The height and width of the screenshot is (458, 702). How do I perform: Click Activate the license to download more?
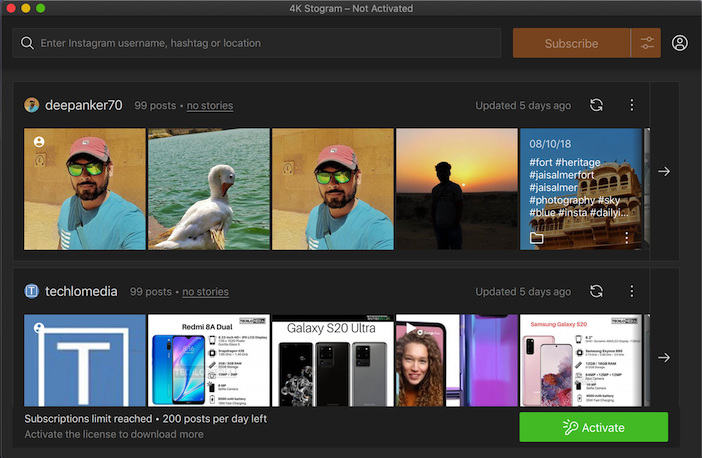pos(114,434)
